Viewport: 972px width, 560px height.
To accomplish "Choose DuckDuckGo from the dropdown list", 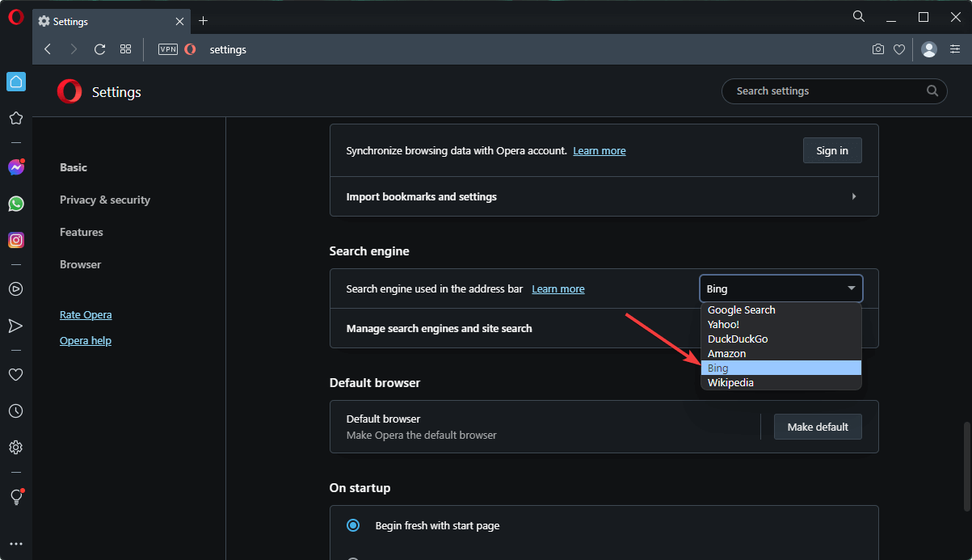I will tap(781, 339).
